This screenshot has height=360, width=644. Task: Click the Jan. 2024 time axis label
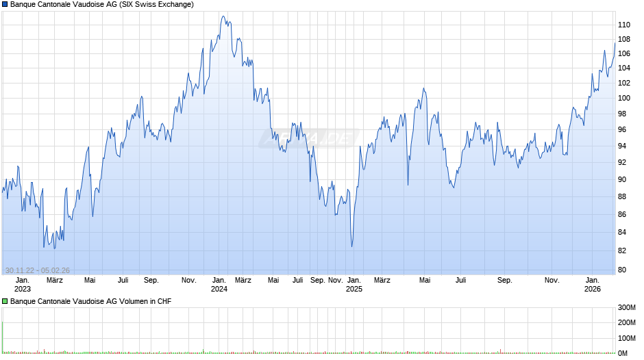219,285
